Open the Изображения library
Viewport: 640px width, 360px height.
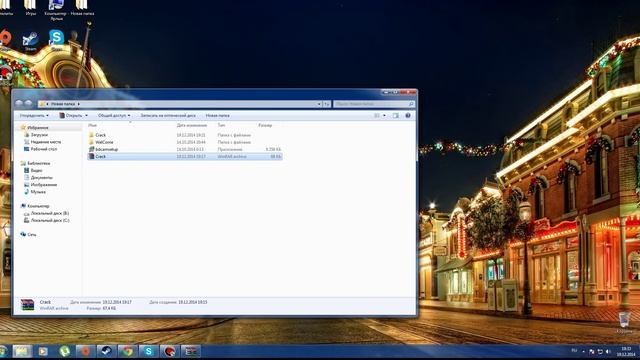[44, 184]
